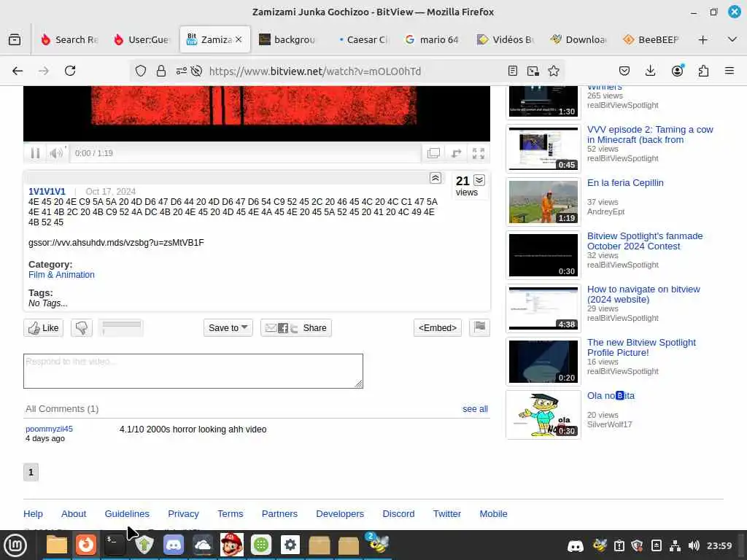Toggle video loop/repeat icon
This screenshot has width=747, height=560.
pos(457,153)
